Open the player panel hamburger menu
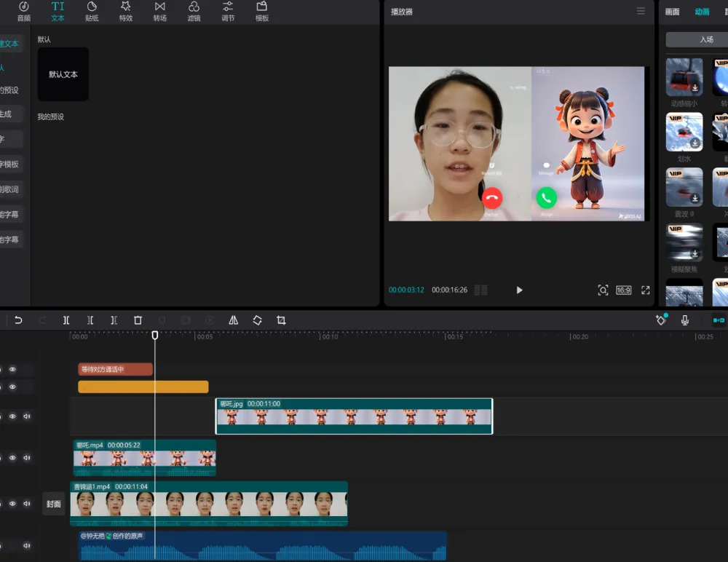728x562 pixels. tap(641, 11)
